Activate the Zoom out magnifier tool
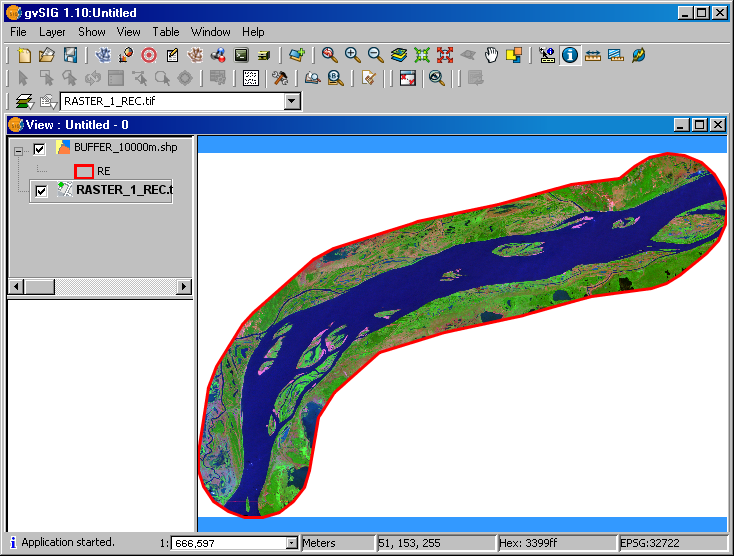Image resolution: width=734 pixels, height=556 pixels. 375,55
